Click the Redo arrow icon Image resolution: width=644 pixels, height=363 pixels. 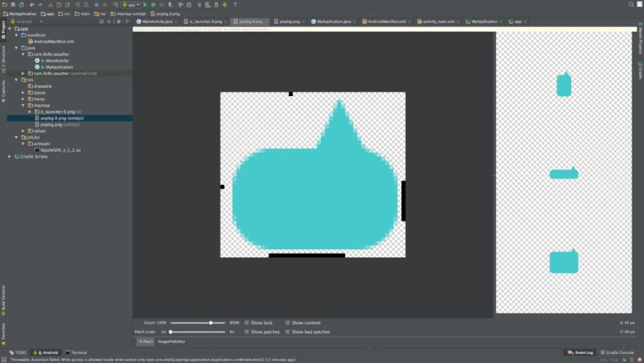(x=40, y=5)
